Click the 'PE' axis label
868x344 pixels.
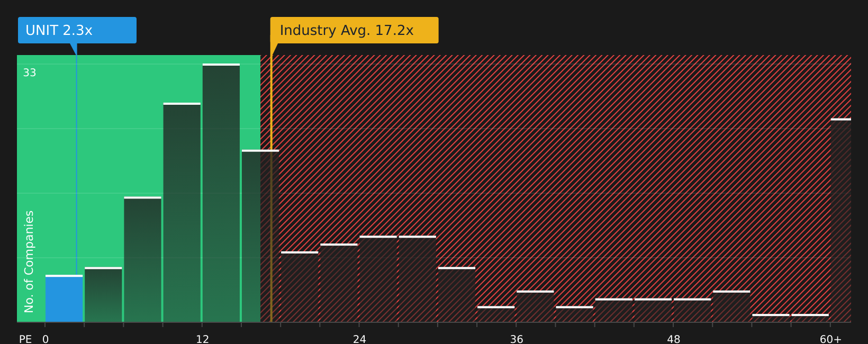(25, 339)
